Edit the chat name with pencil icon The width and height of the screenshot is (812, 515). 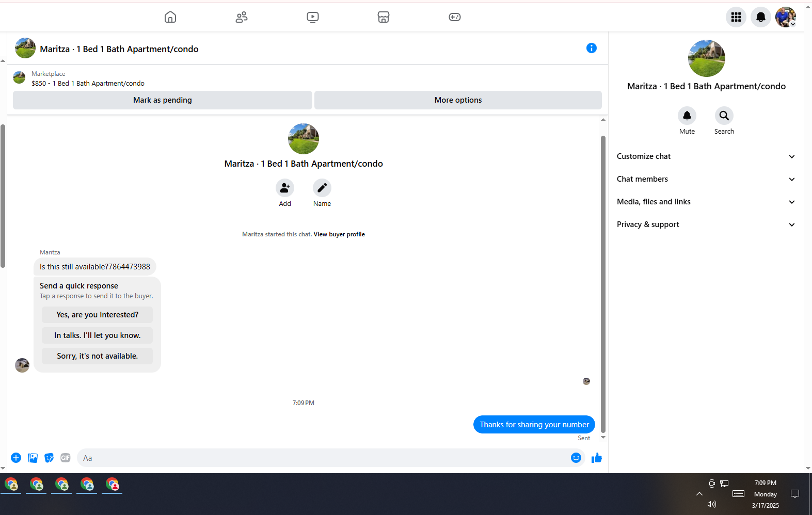coord(322,188)
